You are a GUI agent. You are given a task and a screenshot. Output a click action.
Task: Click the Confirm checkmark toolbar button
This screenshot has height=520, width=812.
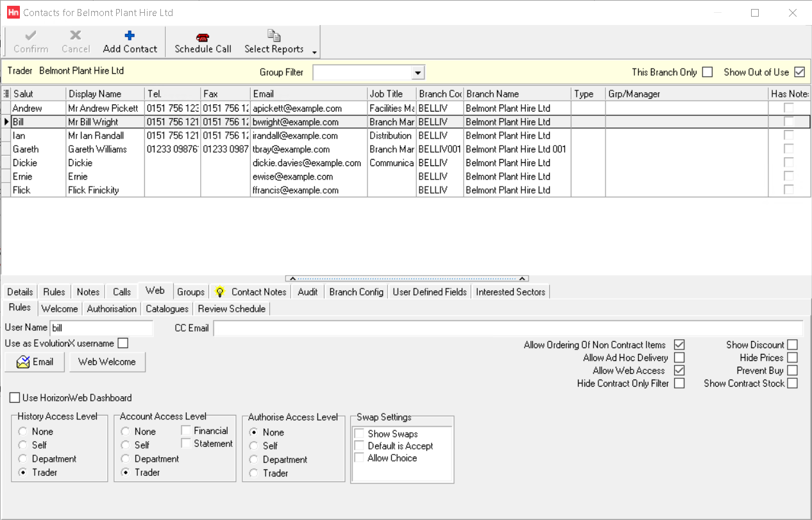(x=31, y=42)
